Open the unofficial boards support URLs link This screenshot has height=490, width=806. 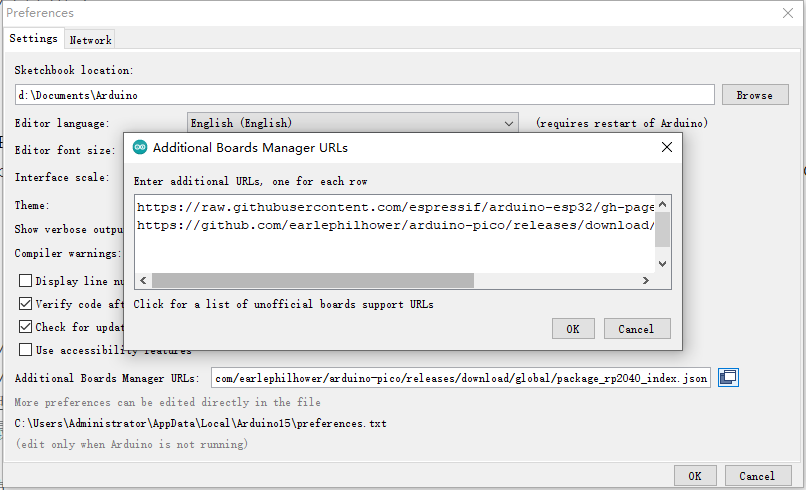pyautogui.click(x=283, y=304)
